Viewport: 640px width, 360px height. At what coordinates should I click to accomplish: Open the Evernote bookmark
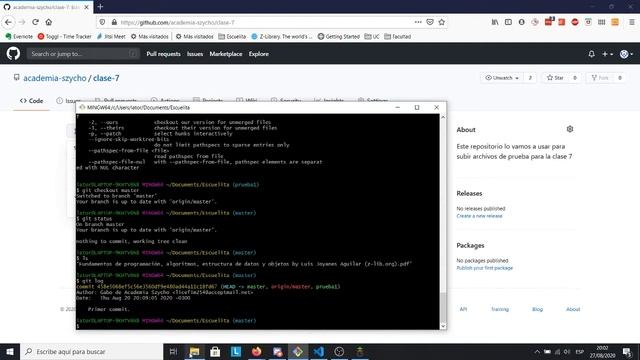tap(19, 36)
